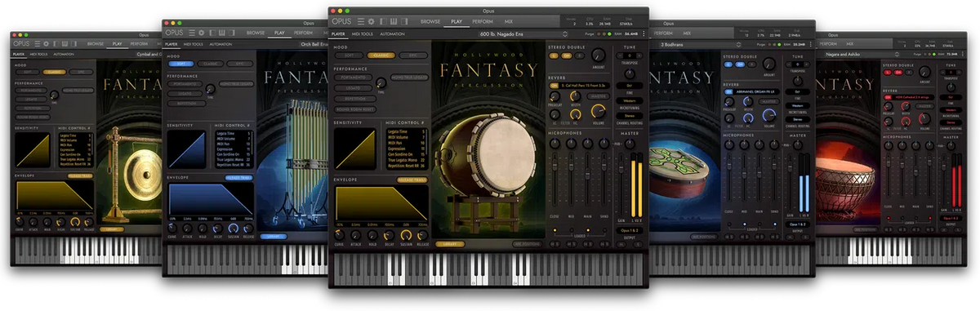The width and height of the screenshot is (980, 311).
Task: Click the reverb Master button in front window
Action: click(599, 96)
